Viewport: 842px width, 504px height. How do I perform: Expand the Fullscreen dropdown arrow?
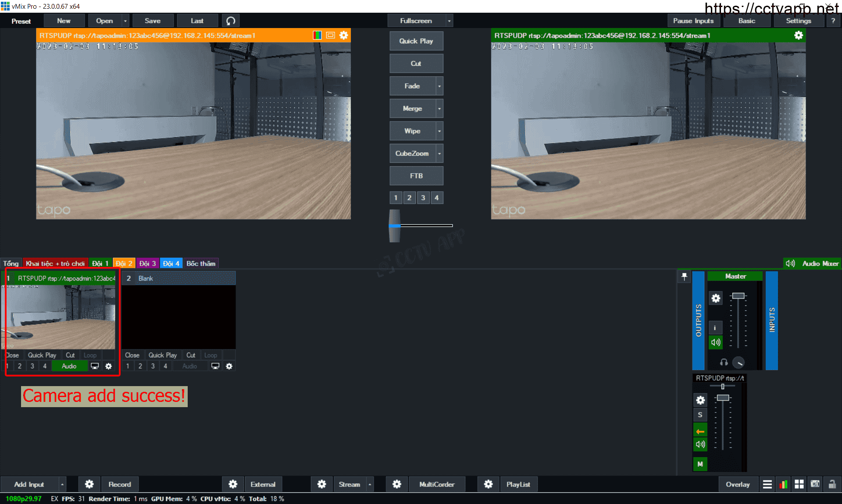[x=449, y=21]
